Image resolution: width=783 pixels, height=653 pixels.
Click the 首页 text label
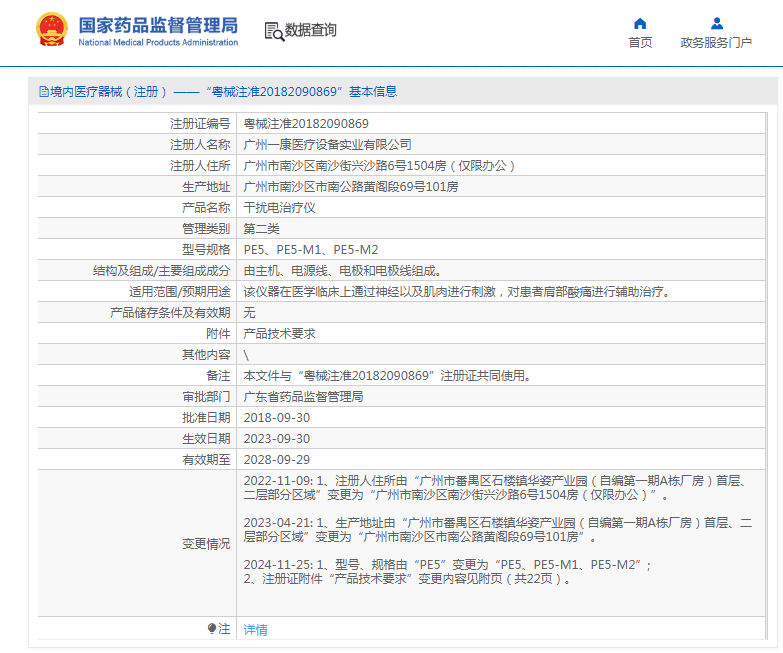pyautogui.click(x=640, y=42)
